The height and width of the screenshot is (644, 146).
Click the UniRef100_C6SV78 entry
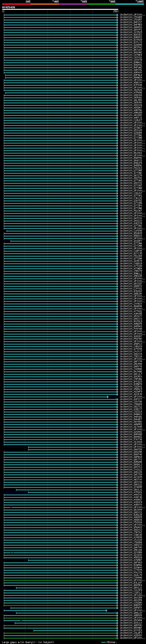click(131, 60)
